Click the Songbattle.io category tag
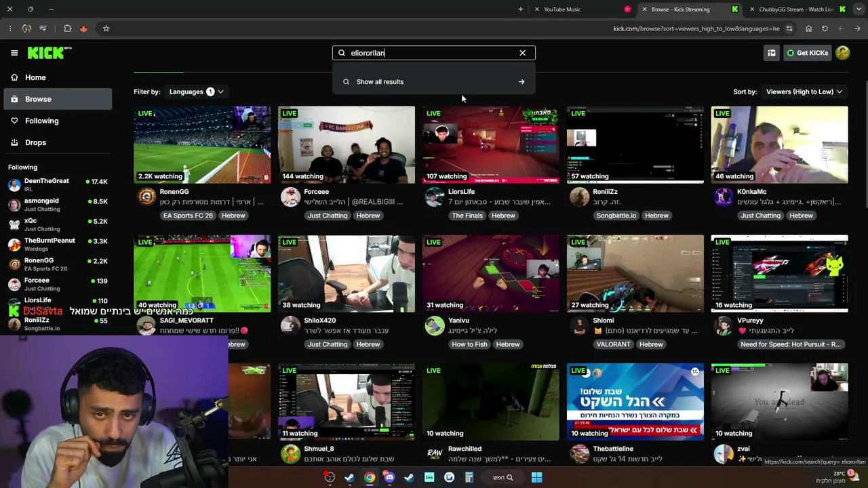Screen dimensions: 868x488 [616, 216]
